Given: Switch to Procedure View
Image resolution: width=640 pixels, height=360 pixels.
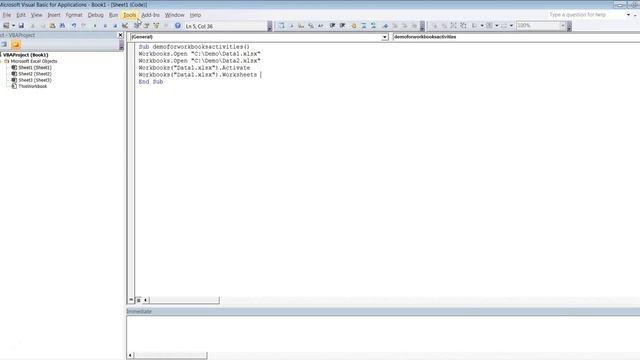Looking at the screenshot, I should point(131,300).
